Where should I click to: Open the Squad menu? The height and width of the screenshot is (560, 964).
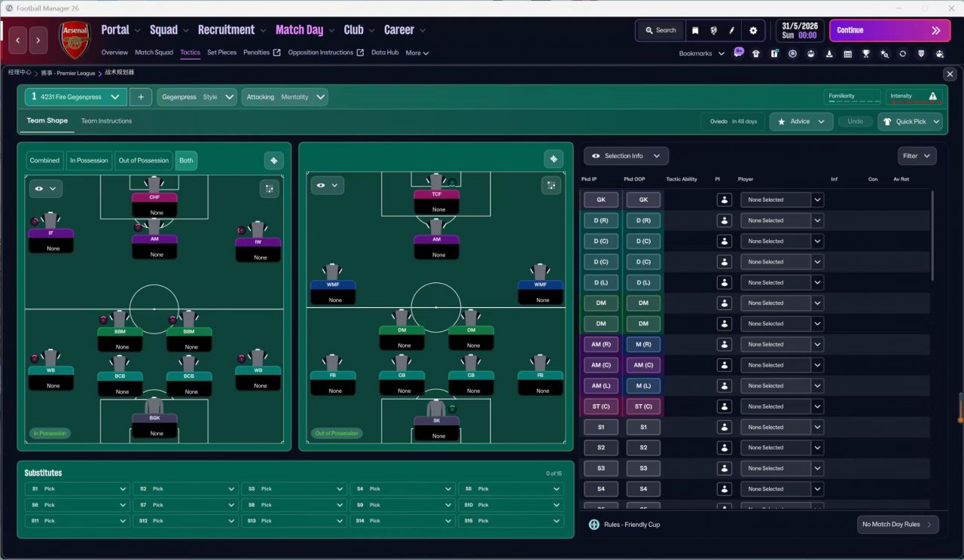[x=169, y=30]
